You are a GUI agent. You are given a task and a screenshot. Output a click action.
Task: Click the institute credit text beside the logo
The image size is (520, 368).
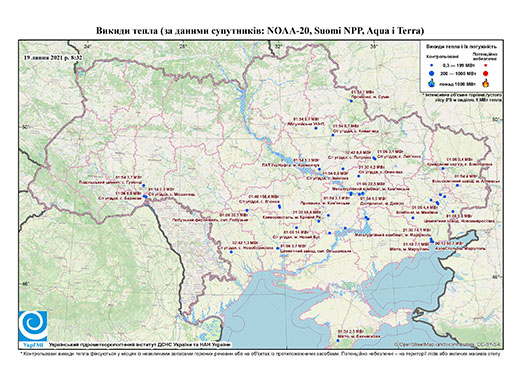tap(140, 345)
